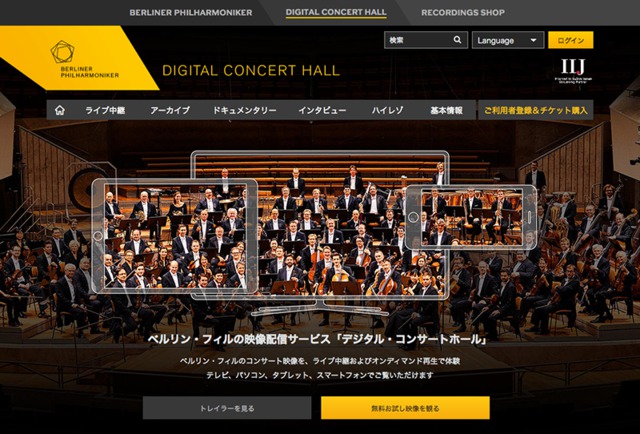Click the トレイラーを見る button
640x434 pixels.
click(227, 408)
